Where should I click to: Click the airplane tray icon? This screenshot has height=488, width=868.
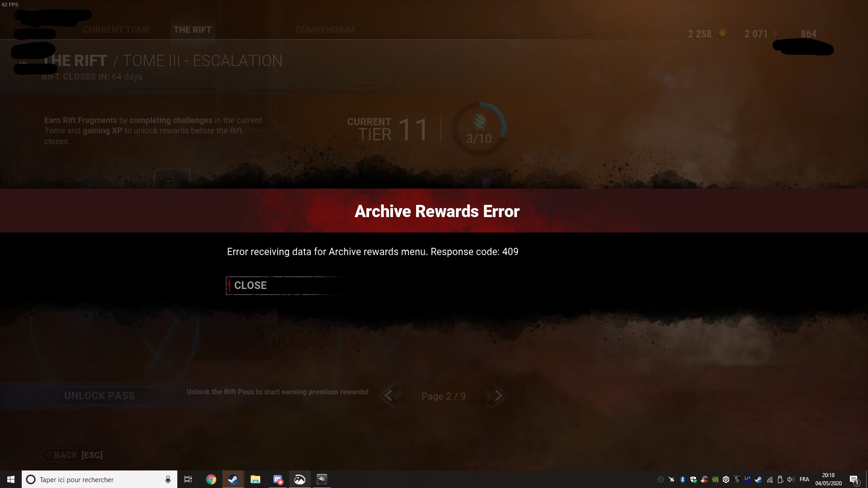(x=672, y=479)
